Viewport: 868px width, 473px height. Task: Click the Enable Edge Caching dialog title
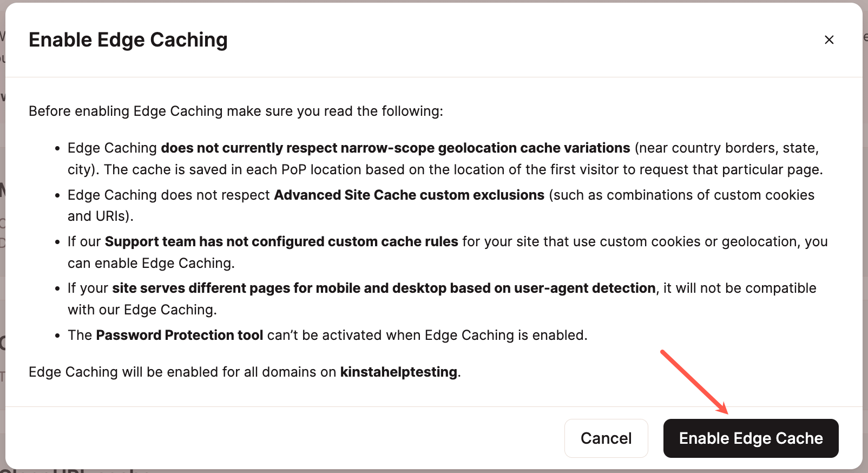(128, 40)
